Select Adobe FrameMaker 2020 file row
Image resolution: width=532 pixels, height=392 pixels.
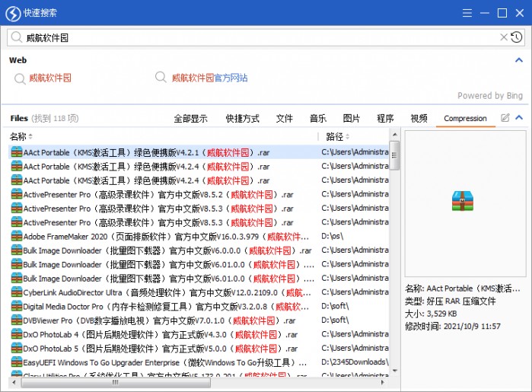click(x=199, y=236)
